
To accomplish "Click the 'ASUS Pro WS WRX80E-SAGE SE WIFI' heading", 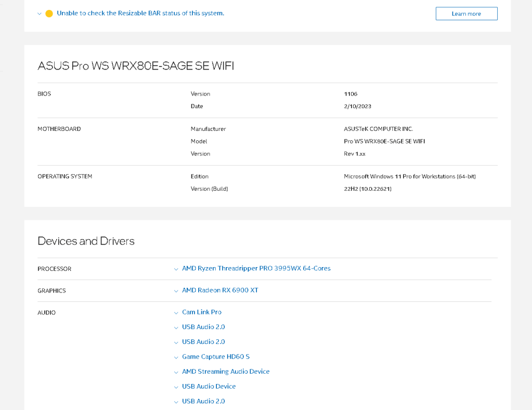I will click(136, 66).
